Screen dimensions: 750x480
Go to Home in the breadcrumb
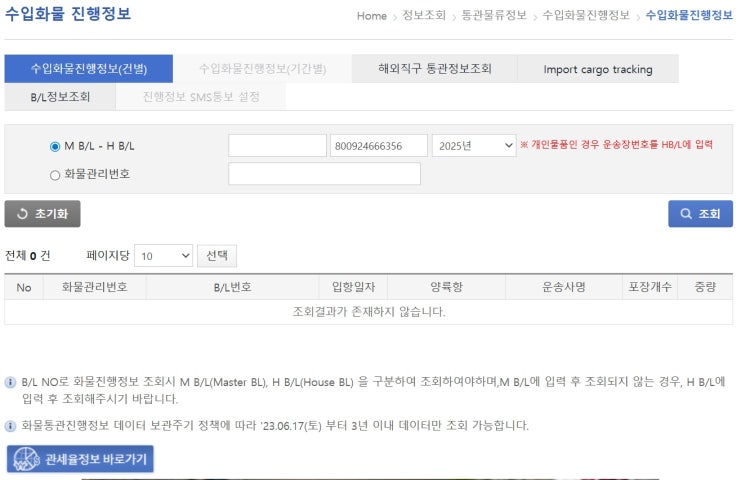tap(371, 16)
